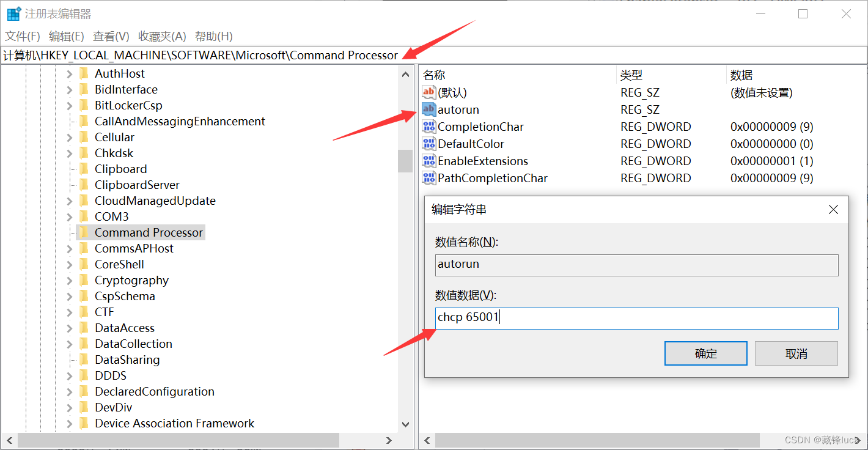The height and width of the screenshot is (450, 868).
Task: Select the DataSharing tree item
Action: click(x=127, y=360)
